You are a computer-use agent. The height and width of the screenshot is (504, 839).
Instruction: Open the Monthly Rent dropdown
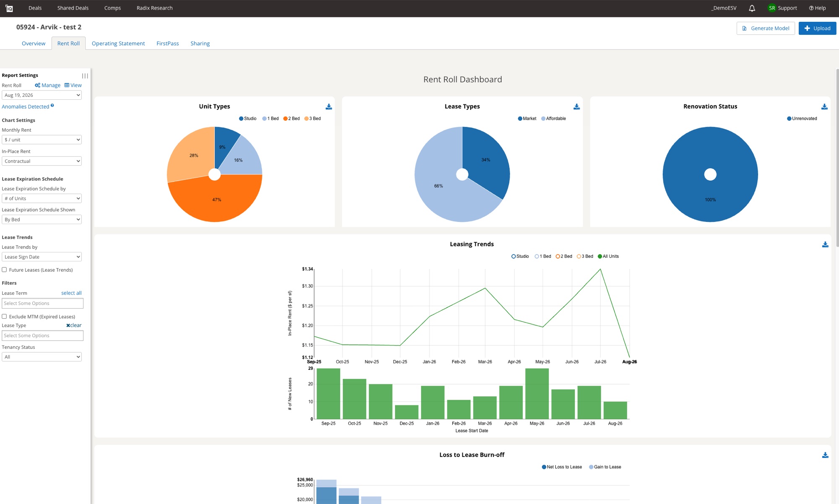(42, 140)
